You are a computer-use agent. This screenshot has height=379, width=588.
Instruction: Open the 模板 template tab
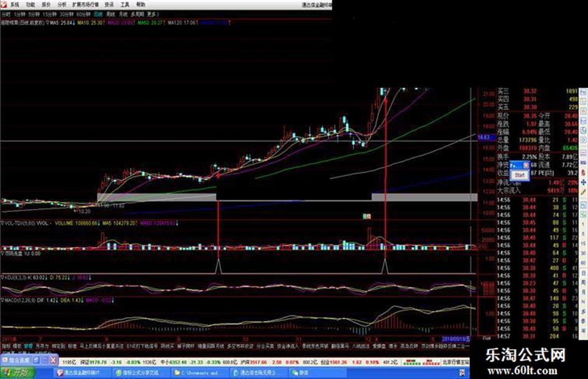click(17, 346)
